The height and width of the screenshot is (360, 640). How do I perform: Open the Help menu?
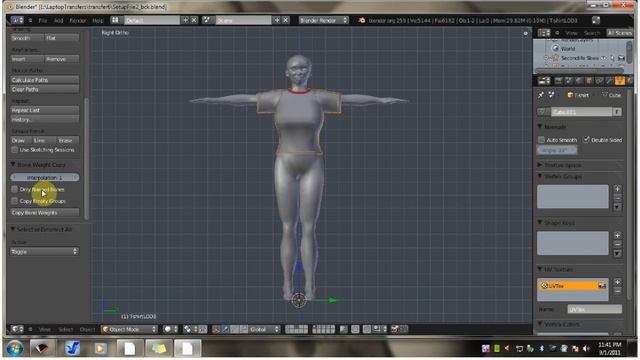pyautogui.click(x=98, y=20)
